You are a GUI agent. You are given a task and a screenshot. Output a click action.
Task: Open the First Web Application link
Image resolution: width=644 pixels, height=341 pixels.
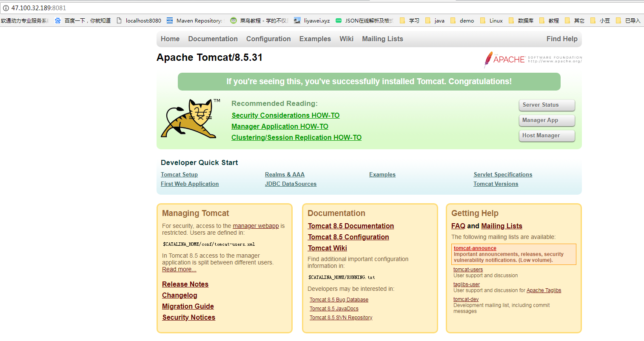point(190,184)
